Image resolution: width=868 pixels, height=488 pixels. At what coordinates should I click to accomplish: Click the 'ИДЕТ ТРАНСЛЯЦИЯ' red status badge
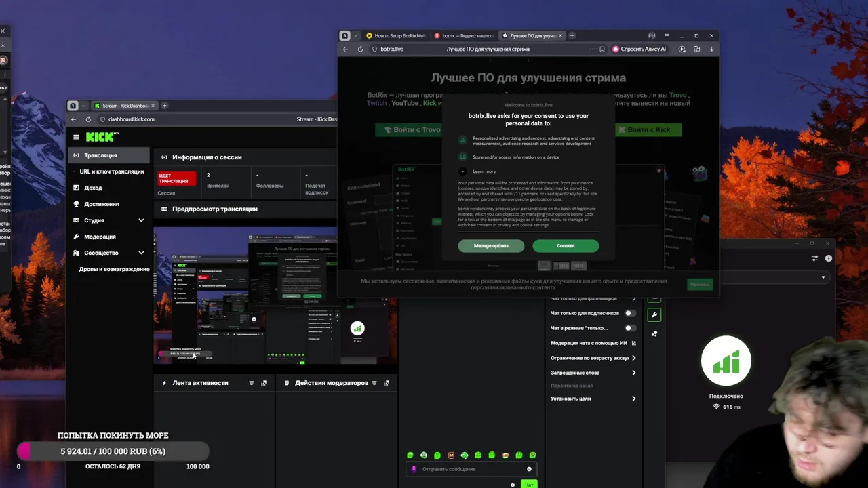coord(176,178)
